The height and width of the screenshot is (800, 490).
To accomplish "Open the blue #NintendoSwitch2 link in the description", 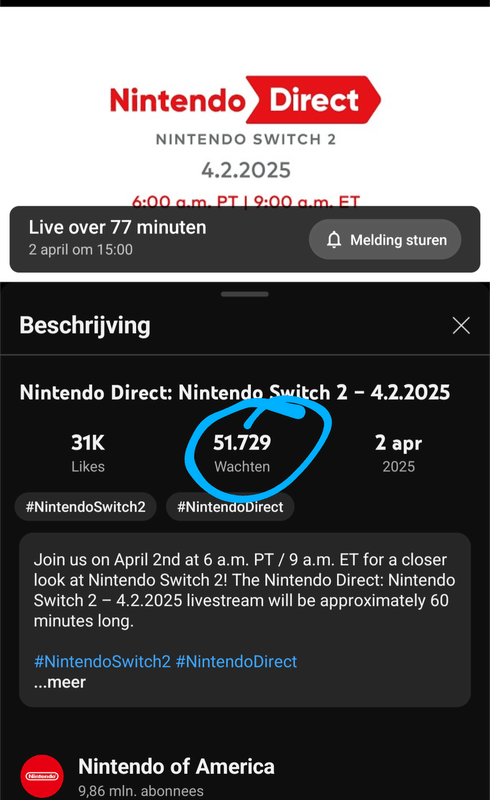I will pyautogui.click(x=102, y=662).
